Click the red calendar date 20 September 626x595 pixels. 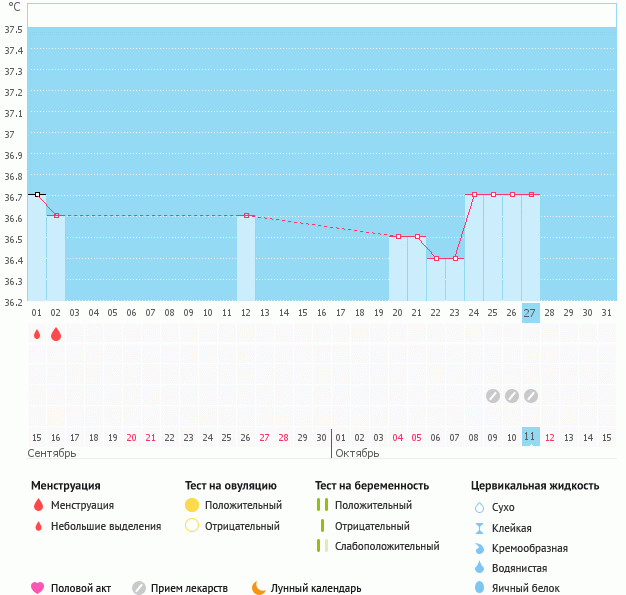pyautogui.click(x=132, y=437)
